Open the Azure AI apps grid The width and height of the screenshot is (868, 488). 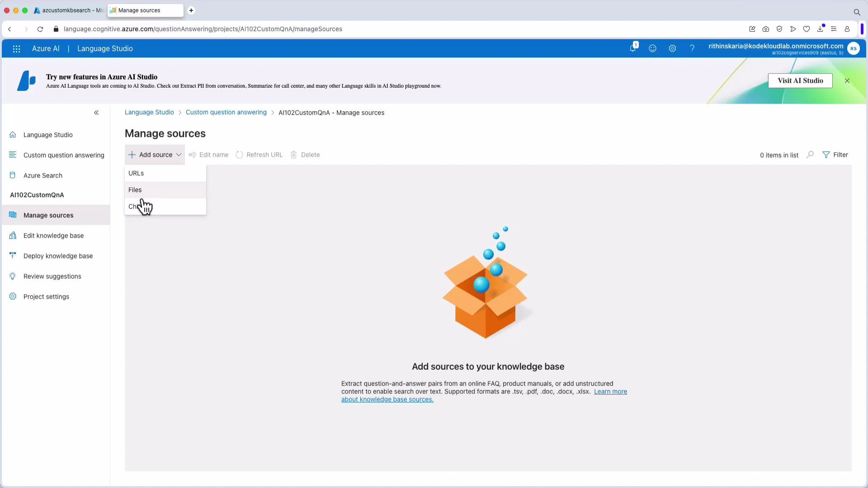click(16, 49)
